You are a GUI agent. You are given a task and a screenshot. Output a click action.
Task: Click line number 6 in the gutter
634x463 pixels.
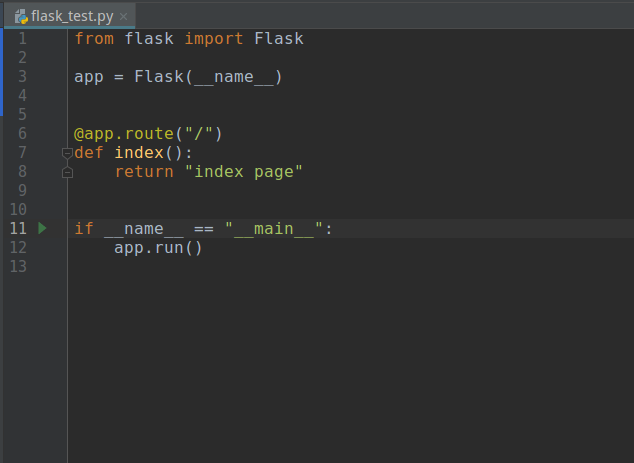tap(23, 133)
